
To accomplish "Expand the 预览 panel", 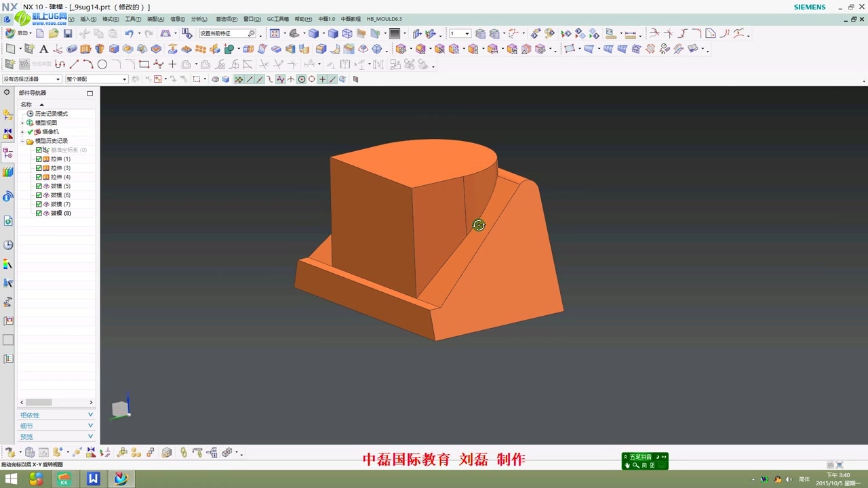I will 57,436.
